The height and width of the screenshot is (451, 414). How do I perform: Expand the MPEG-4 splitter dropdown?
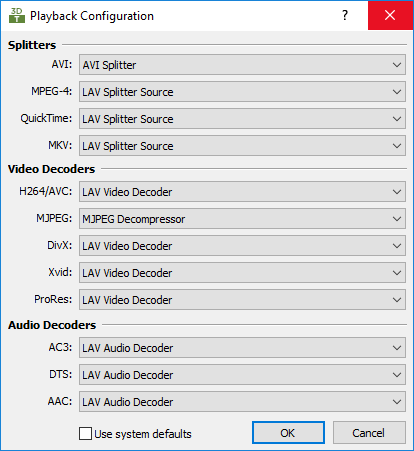click(242, 92)
